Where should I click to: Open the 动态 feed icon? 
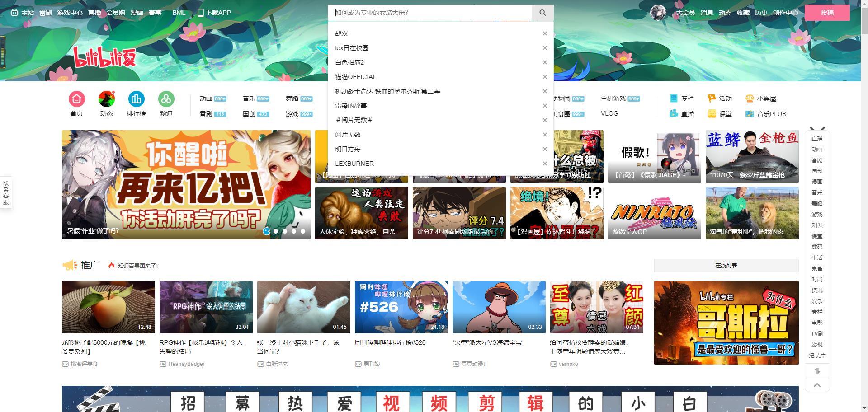click(x=106, y=99)
